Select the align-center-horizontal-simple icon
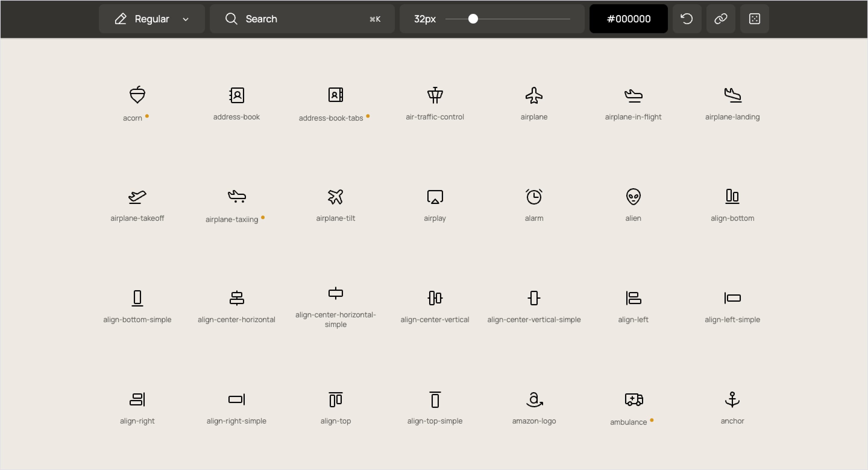This screenshot has height=470, width=868. pyautogui.click(x=336, y=293)
